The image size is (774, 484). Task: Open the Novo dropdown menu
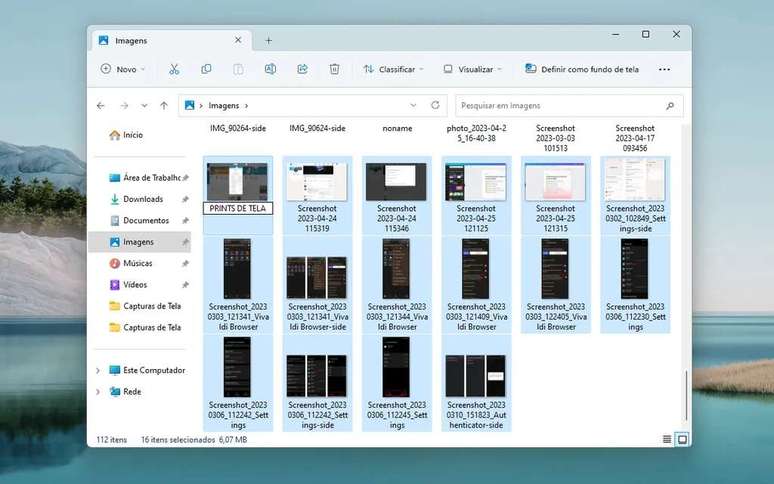(x=123, y=69)
